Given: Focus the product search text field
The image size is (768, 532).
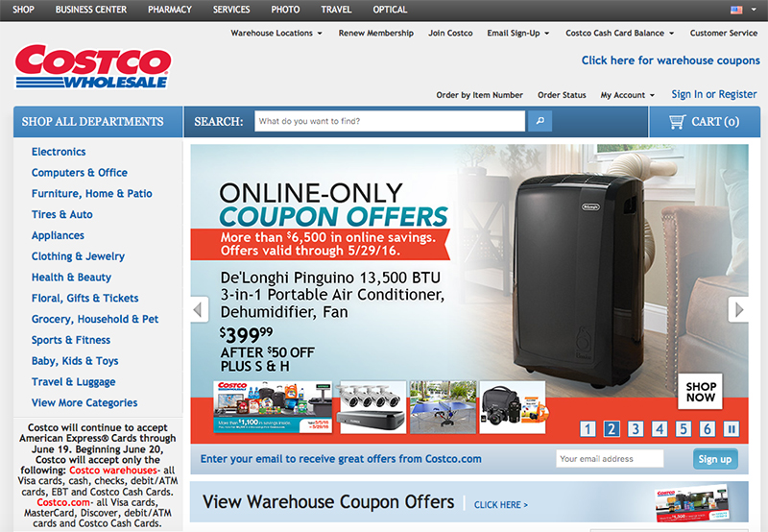Looking at the screenshot, I should [x=390, y=121].
